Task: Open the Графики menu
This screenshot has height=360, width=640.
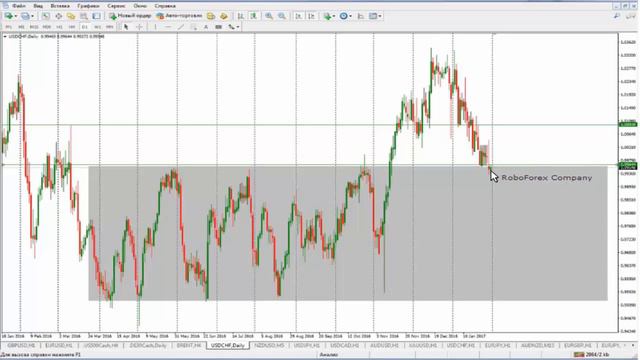Action: [88, 6]
